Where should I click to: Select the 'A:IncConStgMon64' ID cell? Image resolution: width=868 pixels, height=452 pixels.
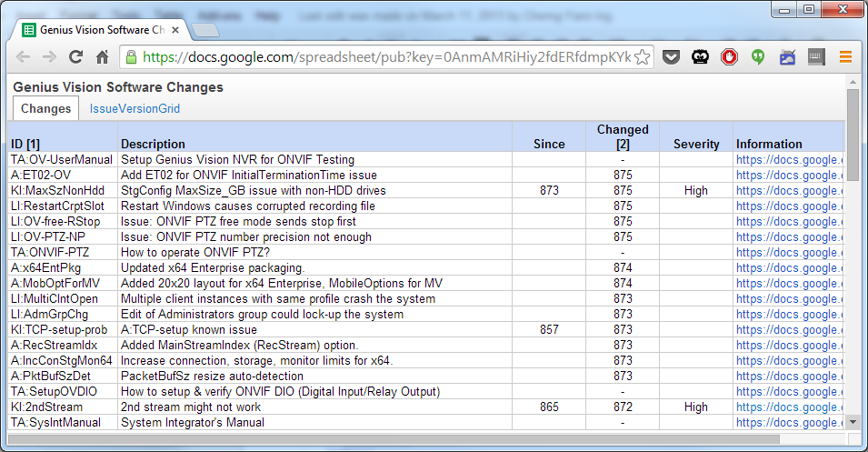pyautogui.click(x=62, y=361)
